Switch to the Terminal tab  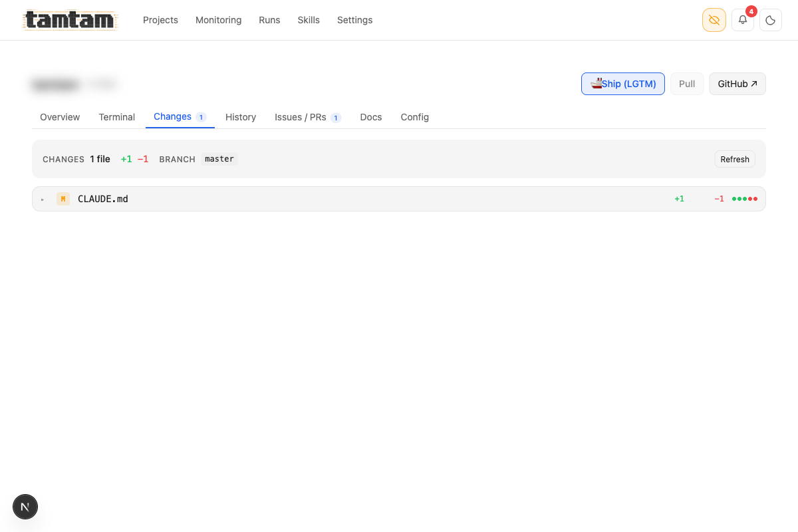coord(116,117)
